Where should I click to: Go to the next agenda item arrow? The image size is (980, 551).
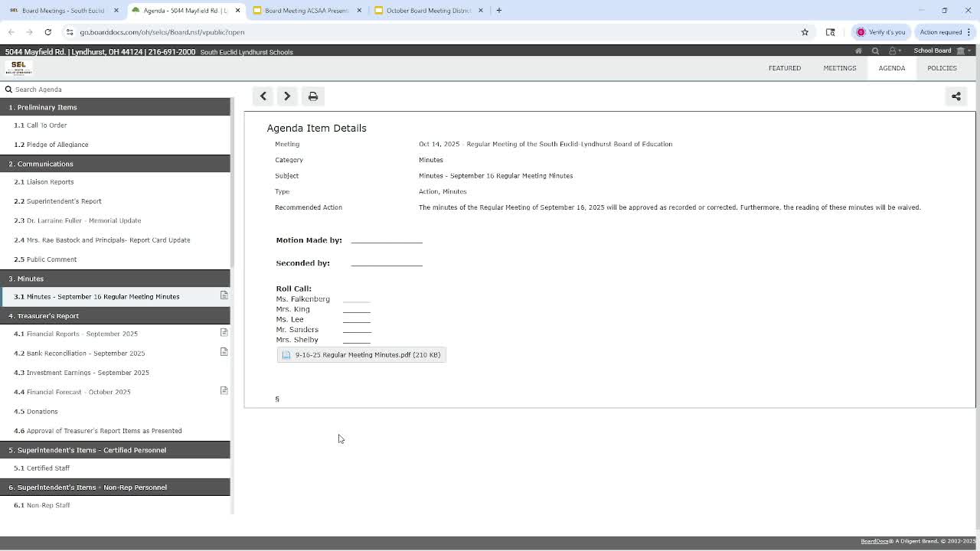pyautogui.click(x=287, y=96)
